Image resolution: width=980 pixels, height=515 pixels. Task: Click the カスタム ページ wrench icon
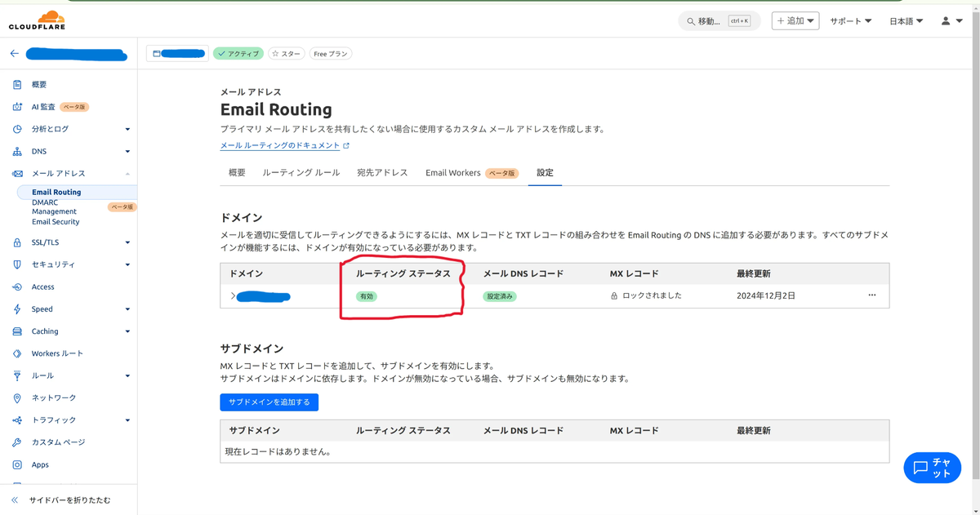click(x=17, y=442)
